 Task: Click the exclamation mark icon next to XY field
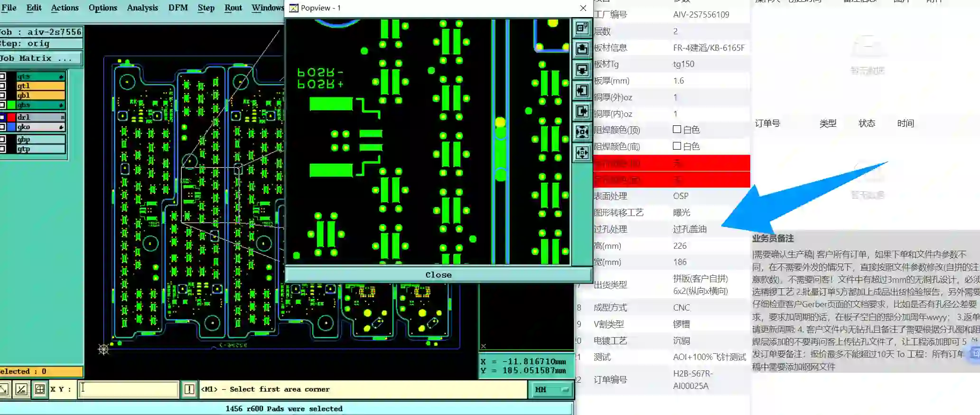(x=189, y=389)
